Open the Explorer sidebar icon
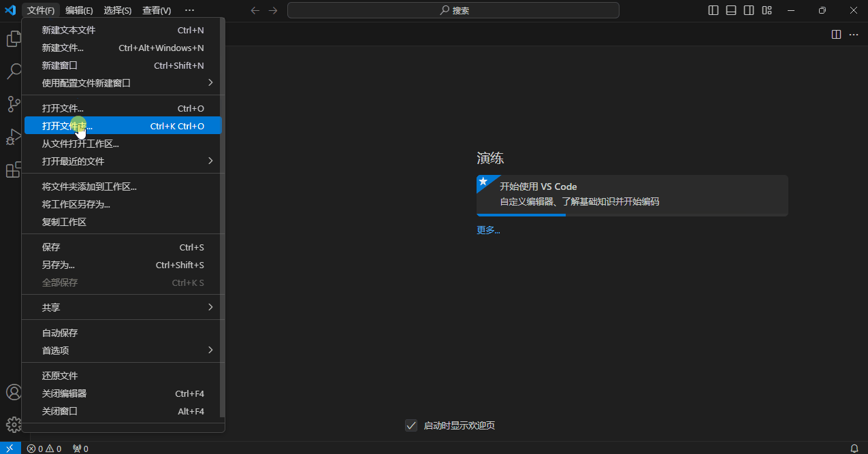Image resolution: width=868 pixels, height=454 pixels. (x=14, y=38)
